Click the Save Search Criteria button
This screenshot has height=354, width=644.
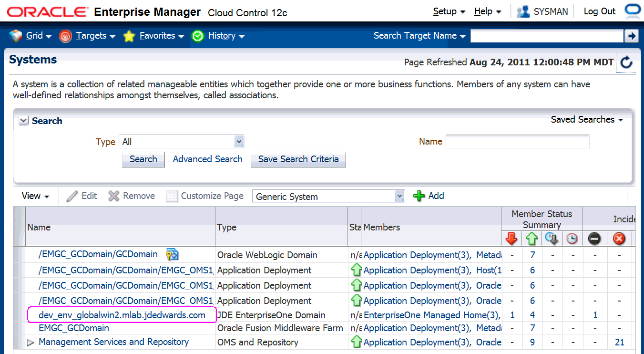298,159
